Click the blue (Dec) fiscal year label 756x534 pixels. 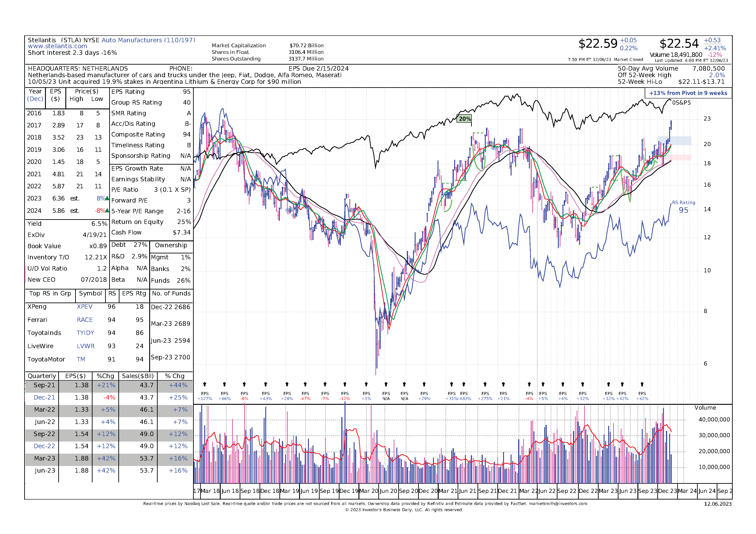(35, 99)
